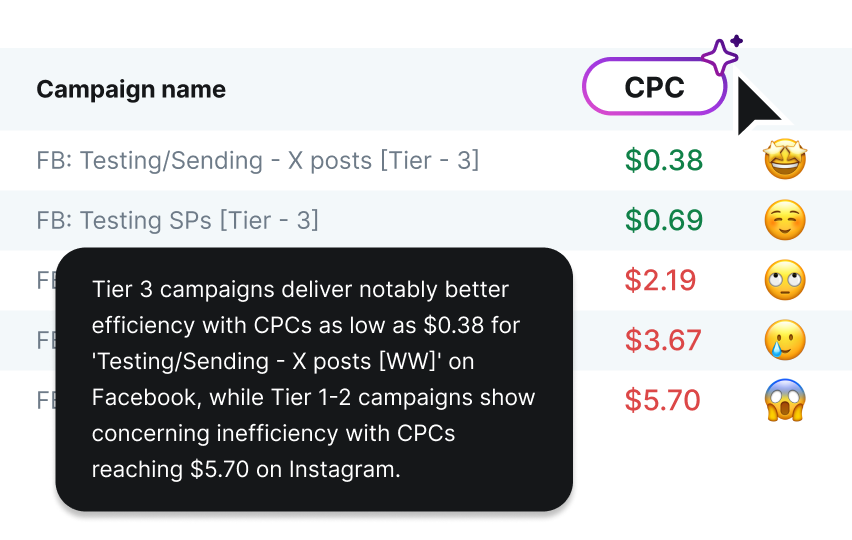Select the truncated campaign name in $3.67 row
This screenshot has height=540, width=852.
pos(45,340)
